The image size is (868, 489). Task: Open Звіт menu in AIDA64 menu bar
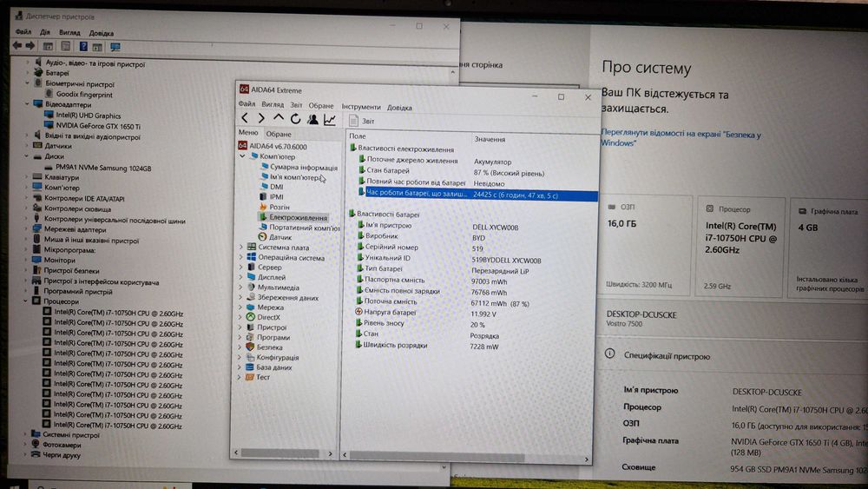coord(296,105)
